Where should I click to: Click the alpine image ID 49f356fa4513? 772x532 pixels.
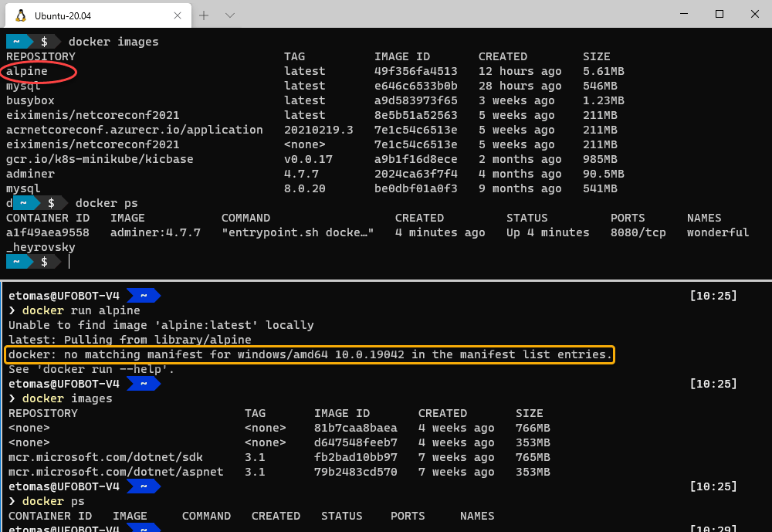tap(415, 71)
